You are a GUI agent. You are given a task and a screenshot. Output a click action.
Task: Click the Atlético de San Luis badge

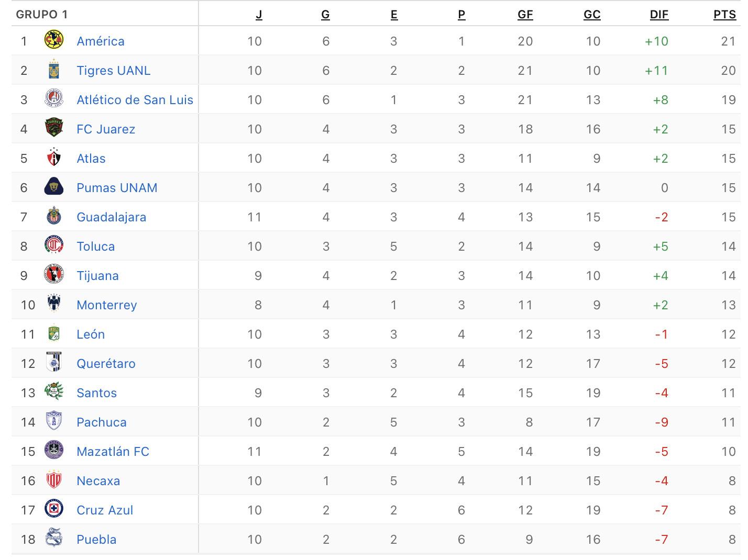tap(54, 99)
